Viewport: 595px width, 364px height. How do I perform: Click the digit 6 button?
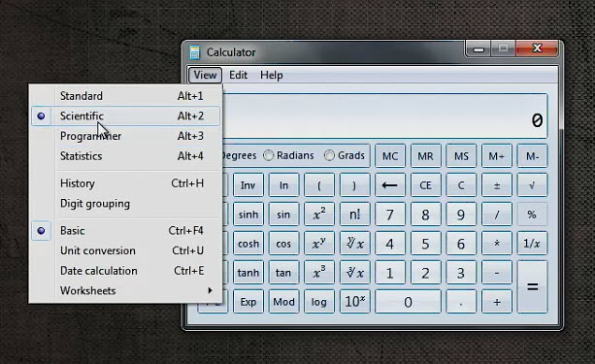point(461,244)
